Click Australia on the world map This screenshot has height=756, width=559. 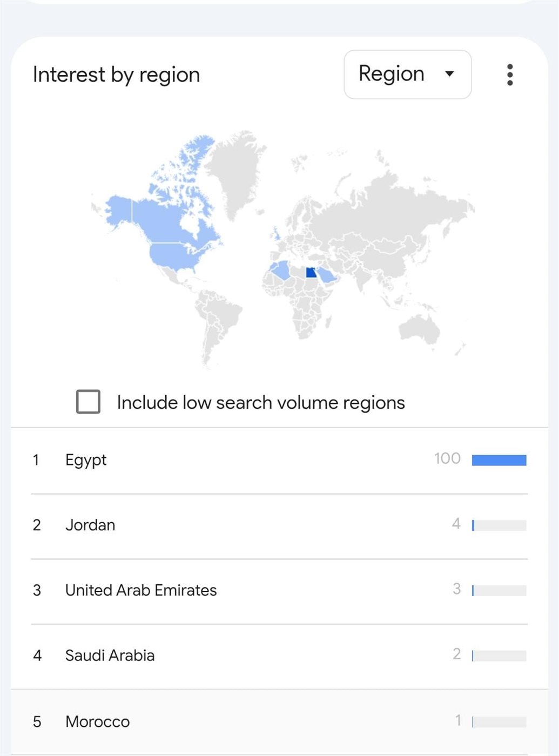(420, 328)
